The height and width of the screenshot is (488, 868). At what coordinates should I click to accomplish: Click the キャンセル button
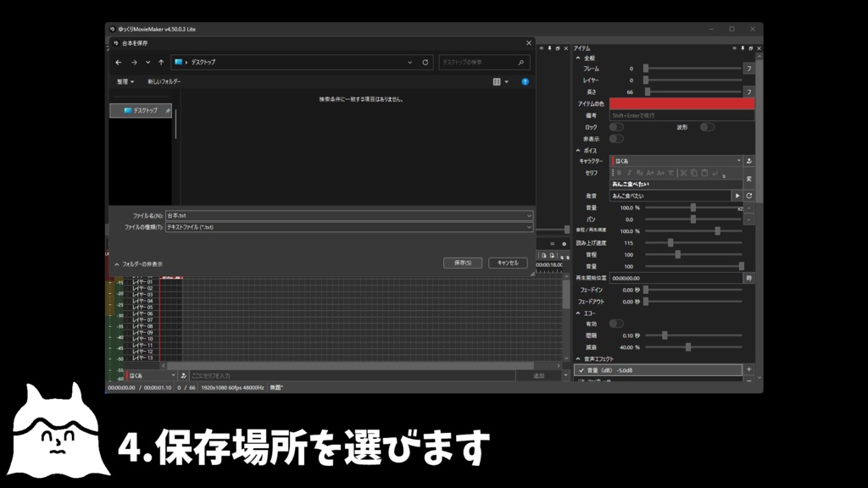(x=508, y=263)
